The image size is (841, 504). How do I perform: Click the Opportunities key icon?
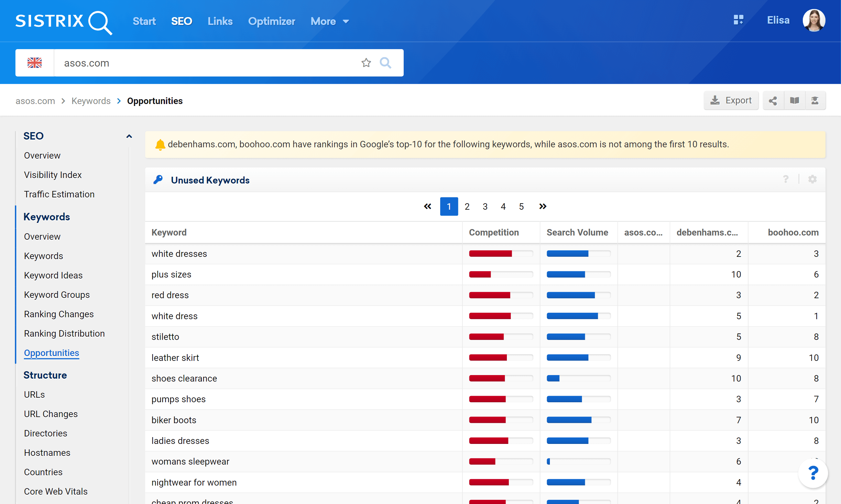pos(158,180)
